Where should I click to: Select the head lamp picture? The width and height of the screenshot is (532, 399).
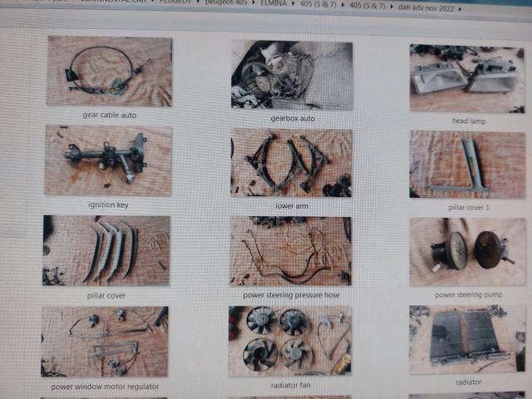(467, 79)
